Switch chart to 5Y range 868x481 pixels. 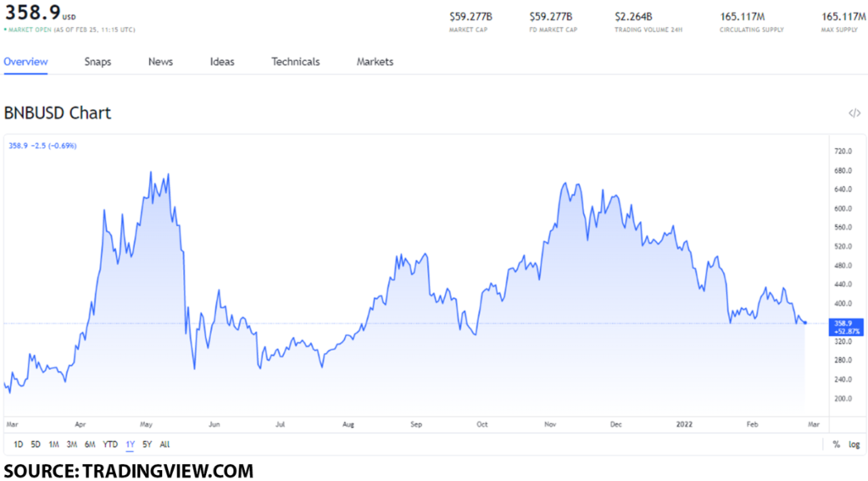(x=147, y=445)
